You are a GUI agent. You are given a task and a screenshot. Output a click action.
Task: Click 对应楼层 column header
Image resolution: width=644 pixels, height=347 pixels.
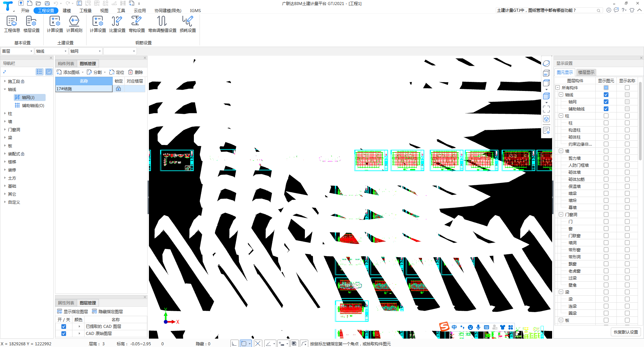[x=135, y=81]
